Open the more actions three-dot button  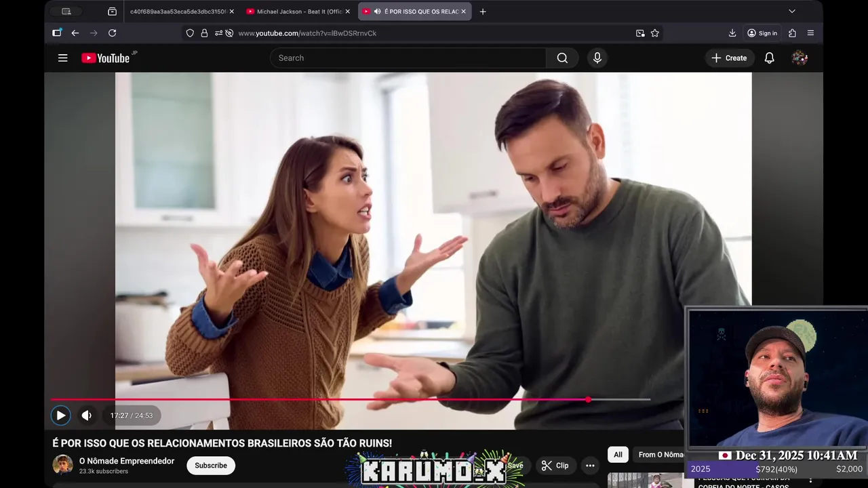[x=590, y=466]
